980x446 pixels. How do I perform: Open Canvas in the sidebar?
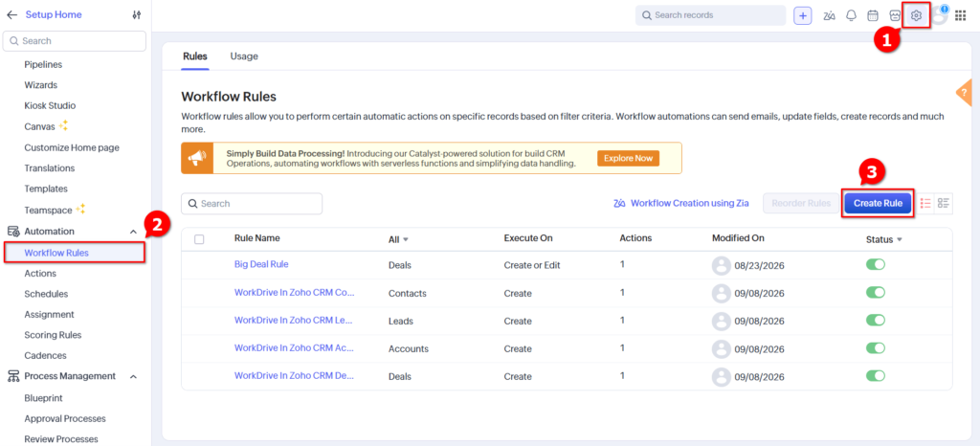click(x=39, y=126)
